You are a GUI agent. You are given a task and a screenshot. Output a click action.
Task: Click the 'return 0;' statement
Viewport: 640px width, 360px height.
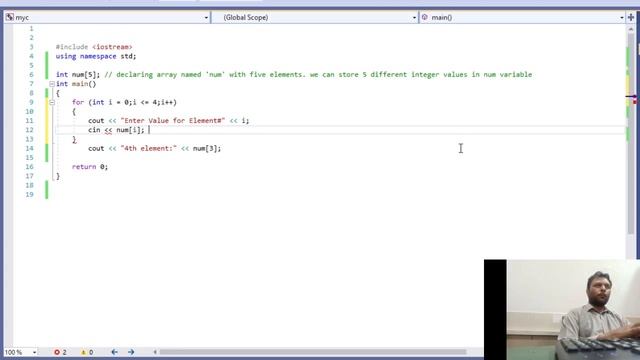[90, 167]
